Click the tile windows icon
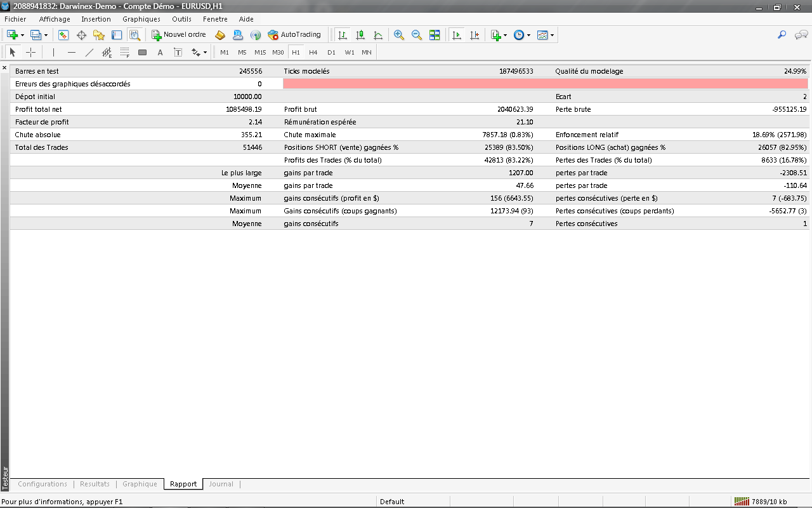812x508 pixels. [x=435, y=35]
